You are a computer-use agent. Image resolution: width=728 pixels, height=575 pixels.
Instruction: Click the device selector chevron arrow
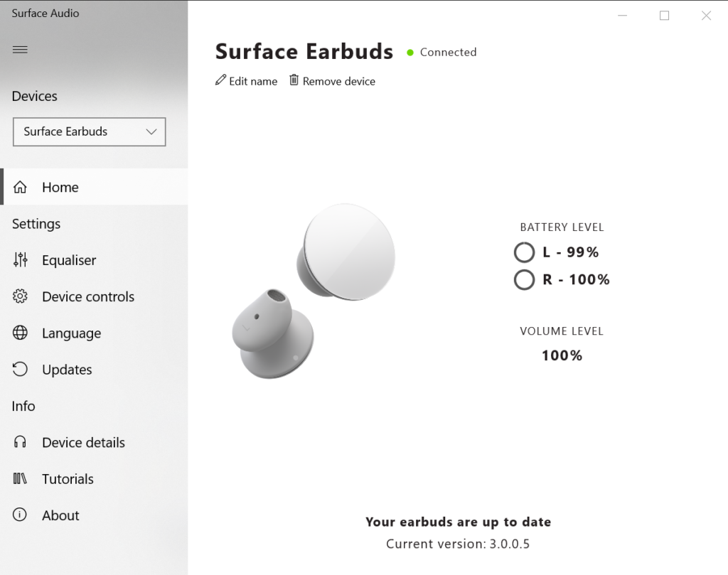point(151,131)
